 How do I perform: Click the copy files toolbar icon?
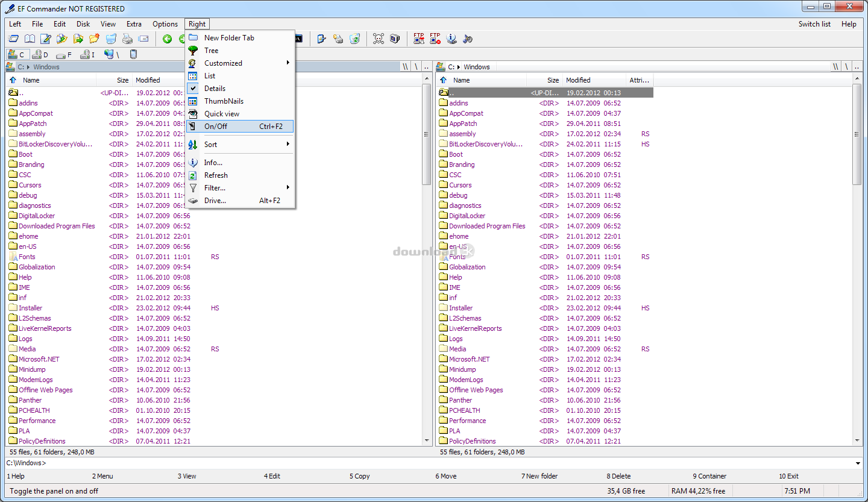pos(61,39)
